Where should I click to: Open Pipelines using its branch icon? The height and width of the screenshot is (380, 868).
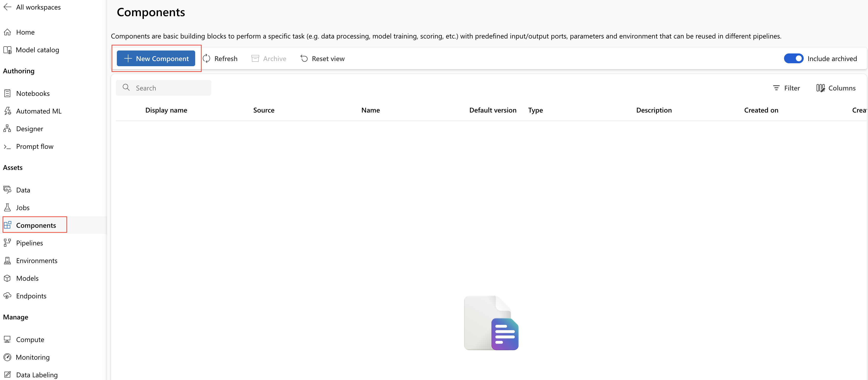(x=7, y=243)
